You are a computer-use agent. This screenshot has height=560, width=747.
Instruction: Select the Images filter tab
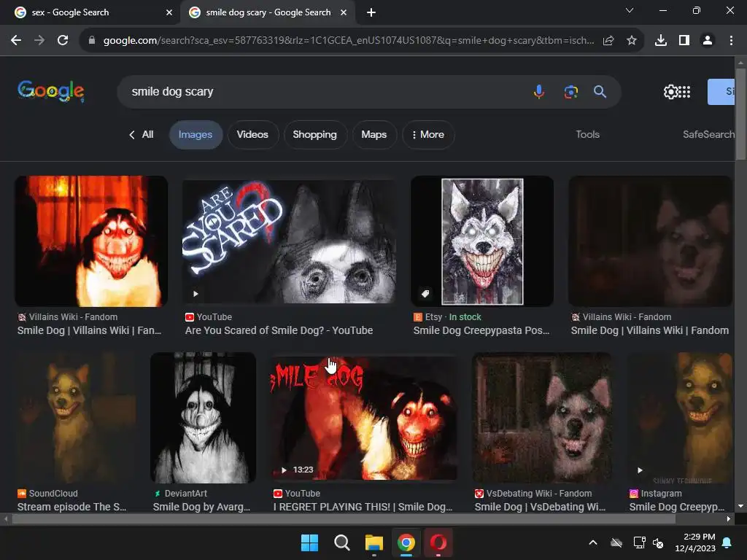pos(196,135)
